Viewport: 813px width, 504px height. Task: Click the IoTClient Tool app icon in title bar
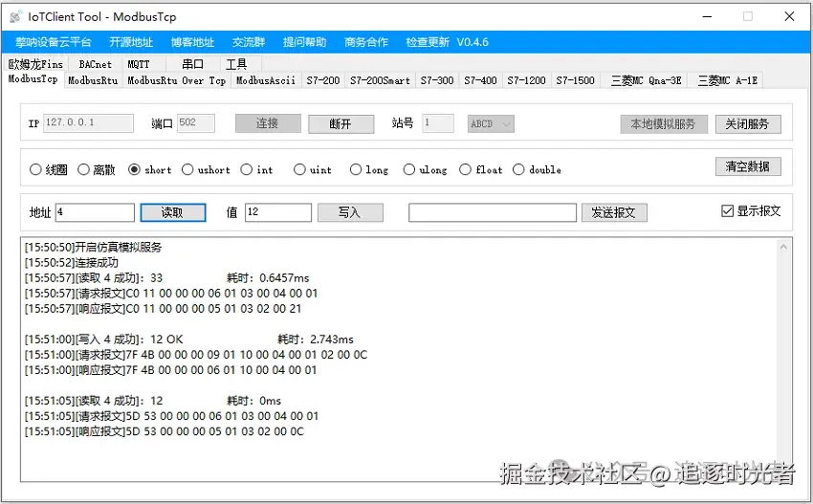pyautogui.click(x=15, y=17)
